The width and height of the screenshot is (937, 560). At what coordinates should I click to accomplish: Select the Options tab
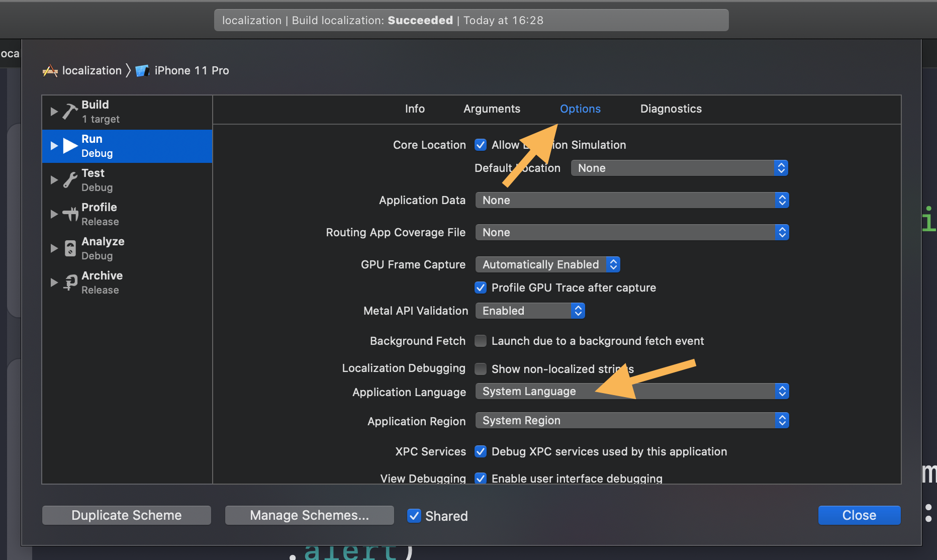coord(580,109)
